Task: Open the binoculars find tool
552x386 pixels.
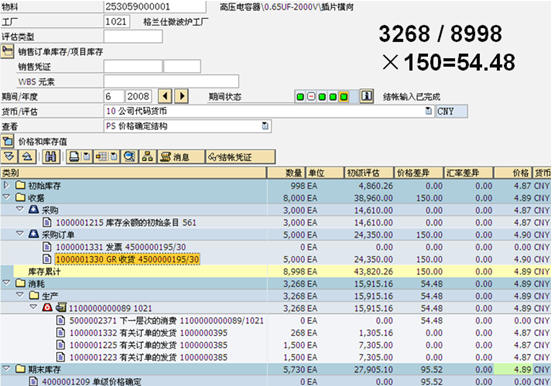Action: [51, 156]
